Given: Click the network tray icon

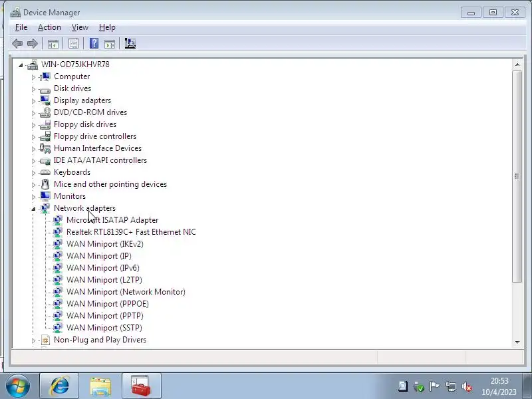Looking at the screenshot, I should [x=451, y=386].
